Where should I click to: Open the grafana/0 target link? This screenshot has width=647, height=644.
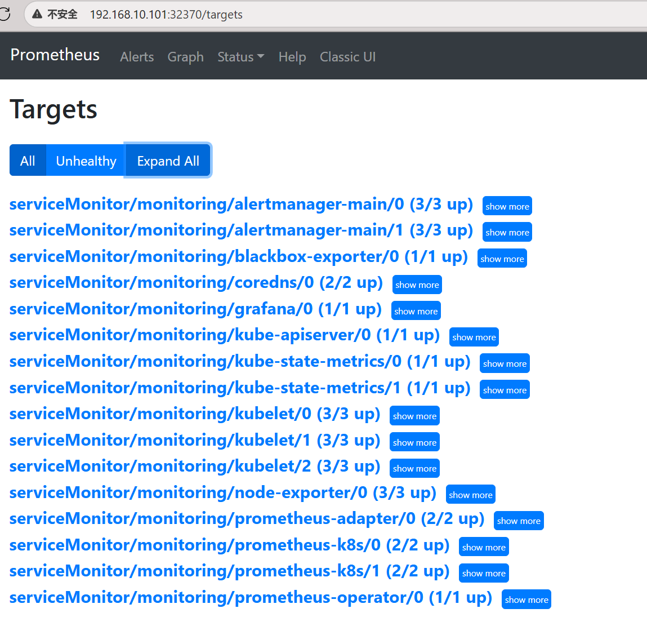(x=195, y=309)
